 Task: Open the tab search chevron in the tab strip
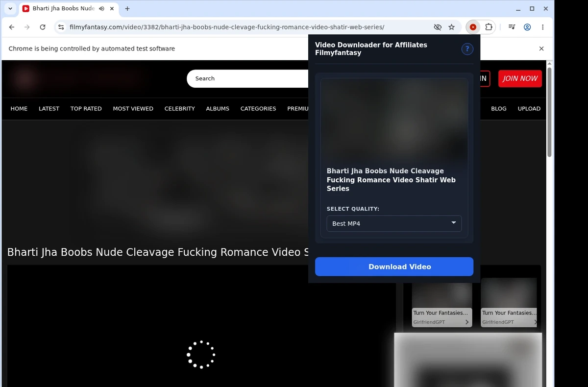pyautogui.click(x=10, y=8)
